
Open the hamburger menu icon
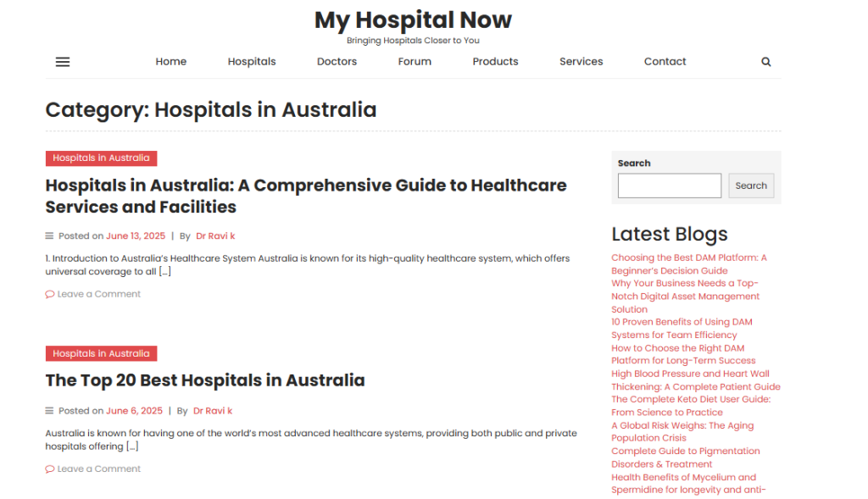(63, 62)
